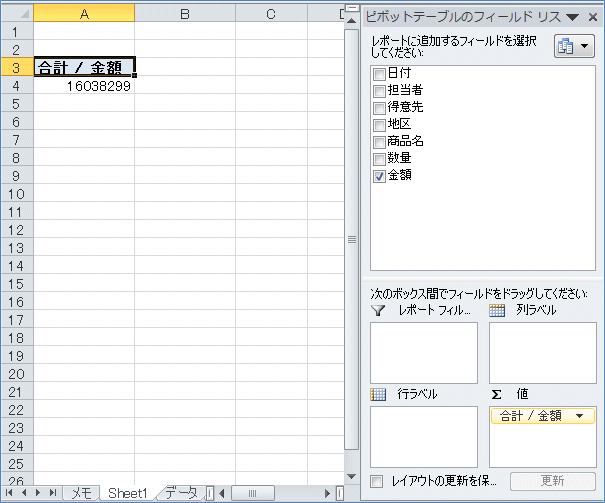Screen dimensions: 605x503
Task: Select row 10 header
Action: [x=17, y=194]
